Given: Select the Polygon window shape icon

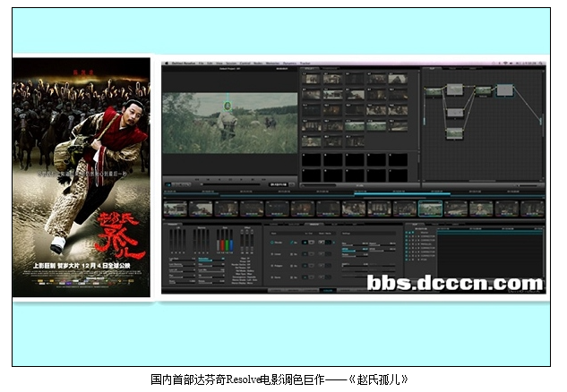Looking at the screenshot, I should pos(272,266).
